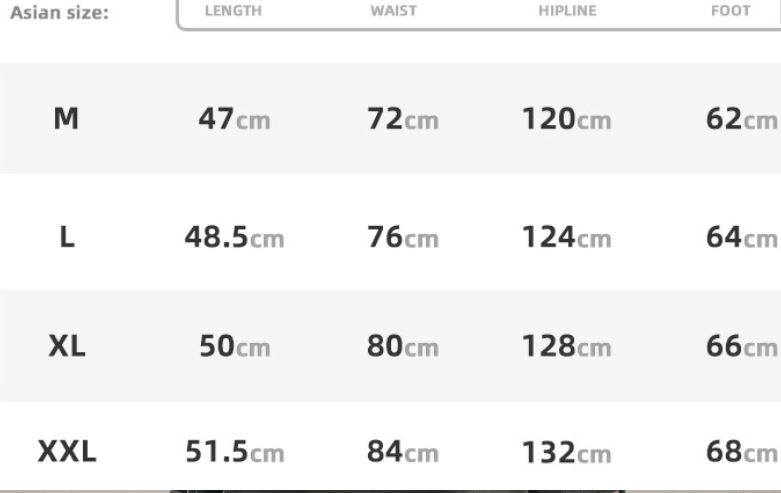Screen dimensions: 781x493
Task: Click the 76cm waist value
Action: point(402,238)
